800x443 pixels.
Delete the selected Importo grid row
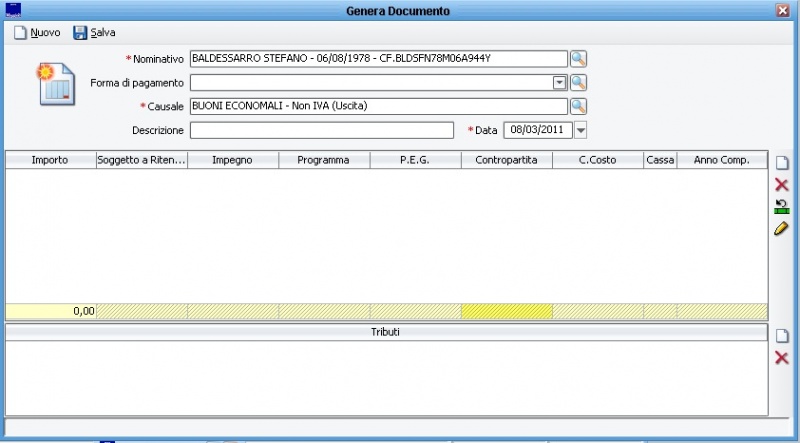(782, 185)
